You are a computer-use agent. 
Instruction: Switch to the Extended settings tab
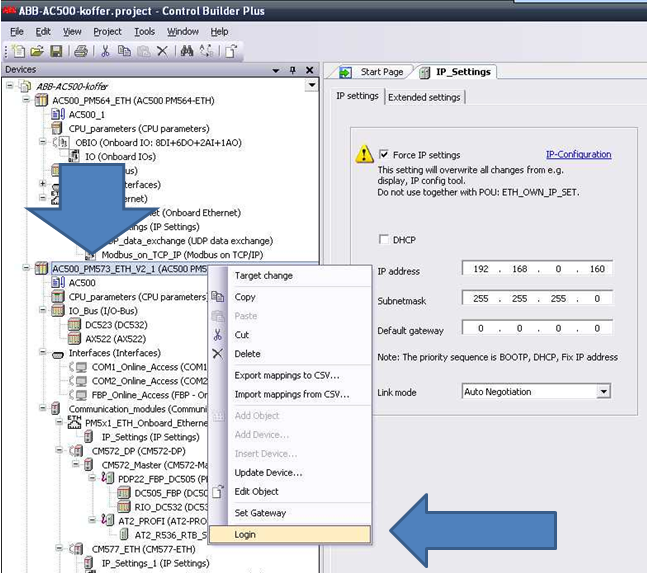pyautogui.click(x=424, y=97)
